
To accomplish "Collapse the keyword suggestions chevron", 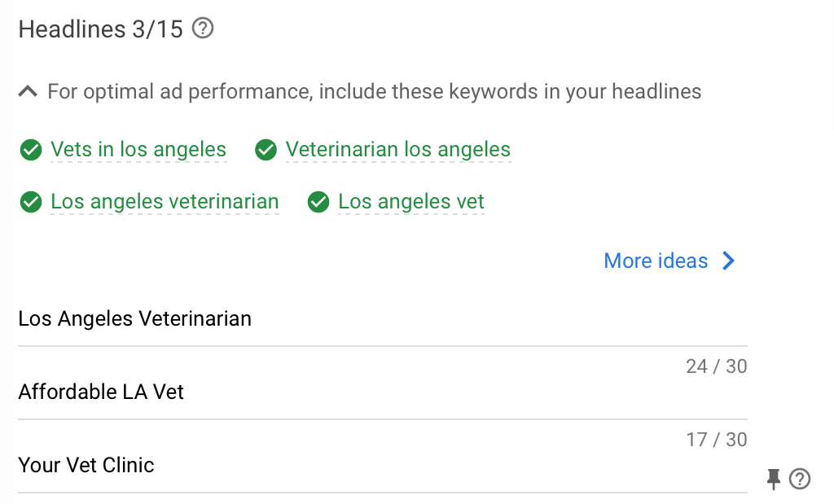I will click(x=28, y=91).
